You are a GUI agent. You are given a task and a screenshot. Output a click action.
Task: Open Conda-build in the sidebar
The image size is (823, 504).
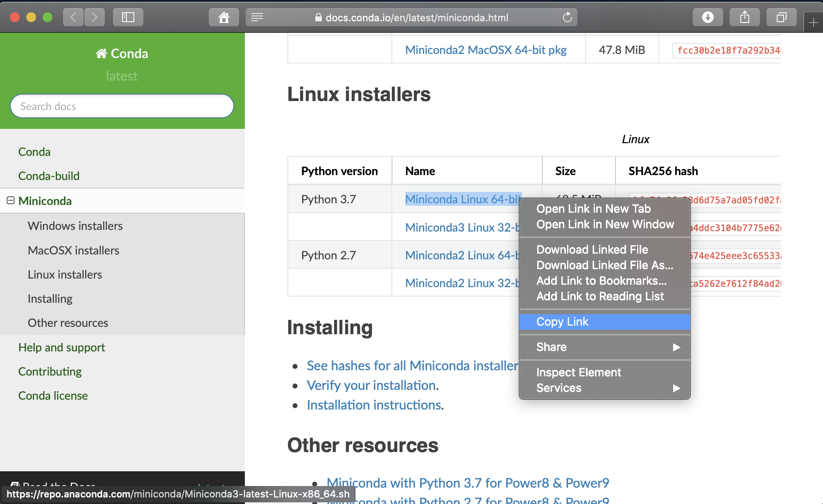pyautogui.click(x=49, y=176)
